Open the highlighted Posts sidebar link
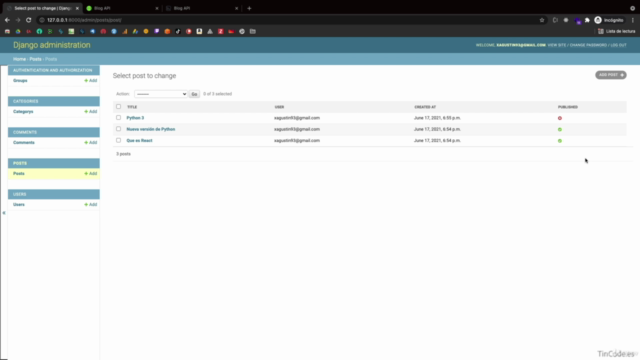 19,173
